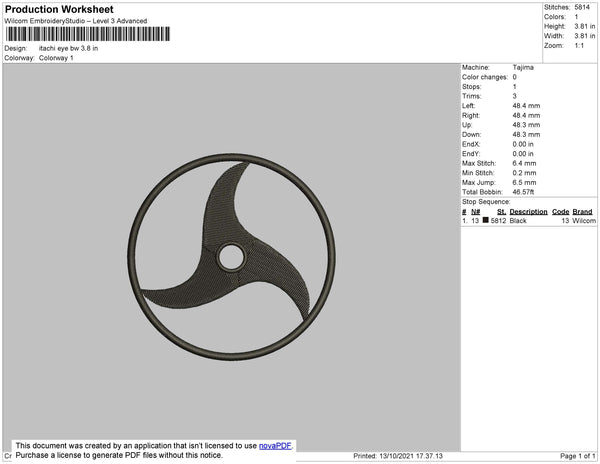The height and width of the screenshot is (464, 600).
Task: Click the 'Trims:' label
Action: 472,96
